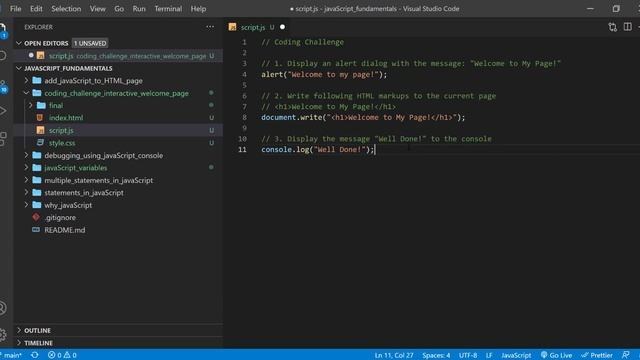Select script.js in the file tree
The image size is (640, 360).
pos(61,130)
